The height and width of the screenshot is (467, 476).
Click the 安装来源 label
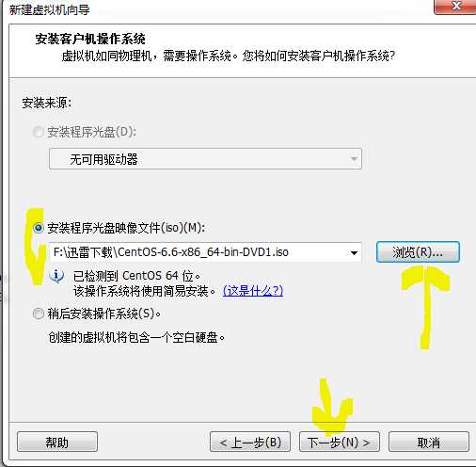47,103
